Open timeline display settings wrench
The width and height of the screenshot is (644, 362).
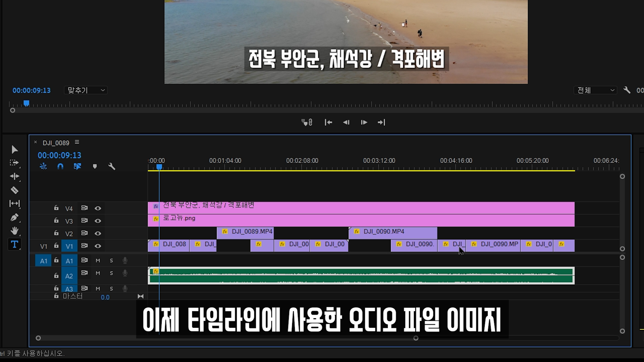(112, 166)
